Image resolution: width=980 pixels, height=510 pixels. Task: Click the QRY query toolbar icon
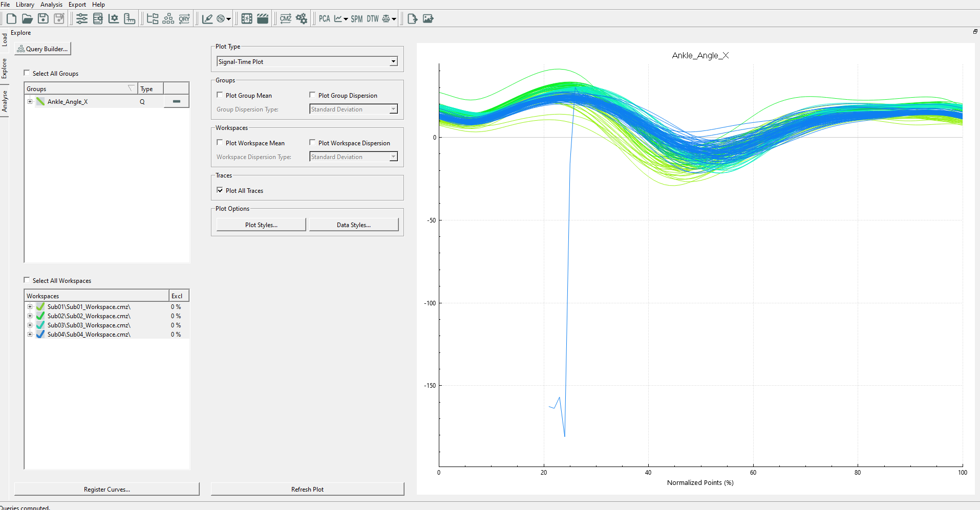[184, 19]
